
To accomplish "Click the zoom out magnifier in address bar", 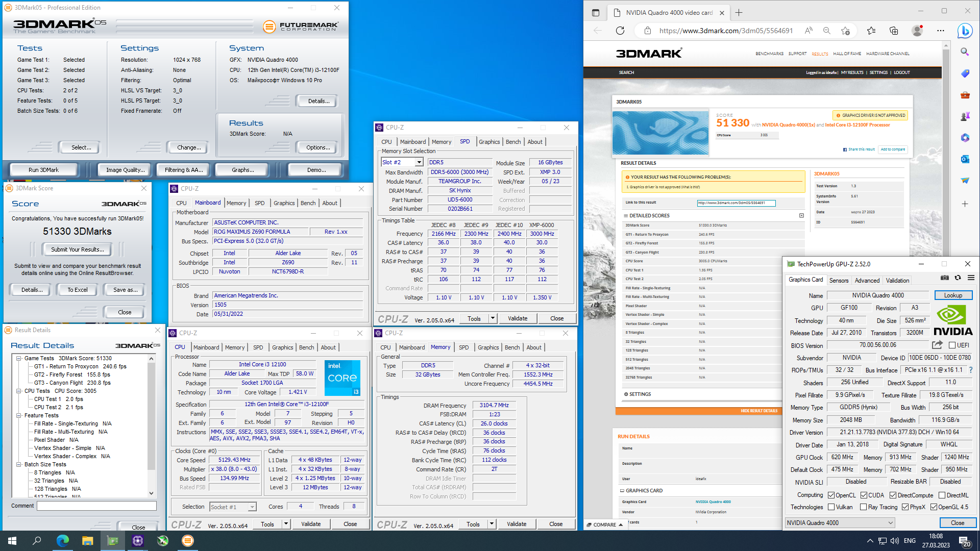I will [x=827, y=31].
